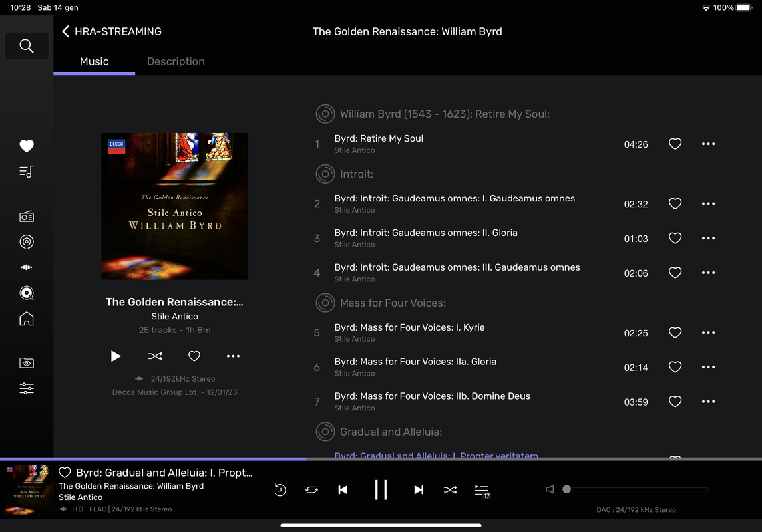Screen dimensions: 762x532
Task: Favorite the currently playing track
Action: (x=65, y=473)
